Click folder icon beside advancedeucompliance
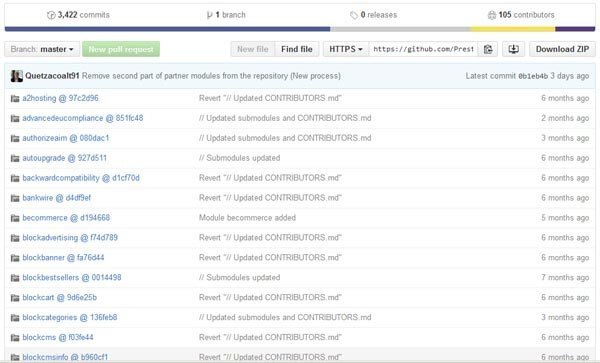Screen dimensions: 600x363 15,119
